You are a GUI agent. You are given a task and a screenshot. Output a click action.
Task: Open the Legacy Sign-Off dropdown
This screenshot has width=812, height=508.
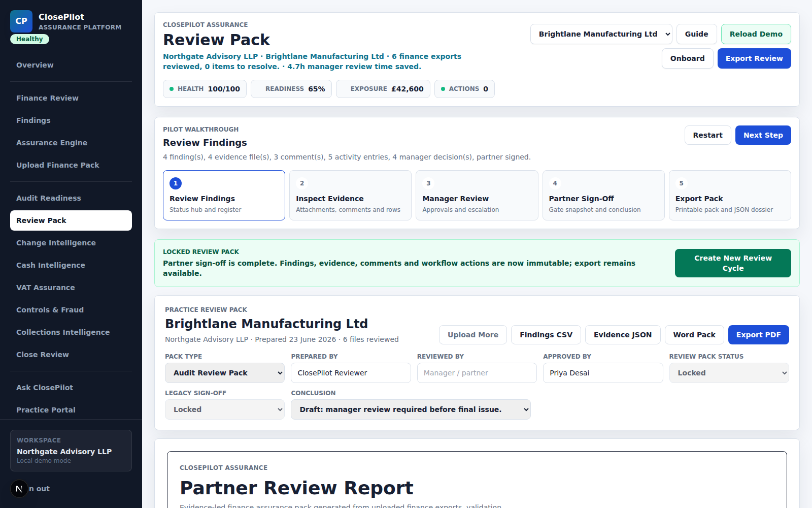click(224, 409)
